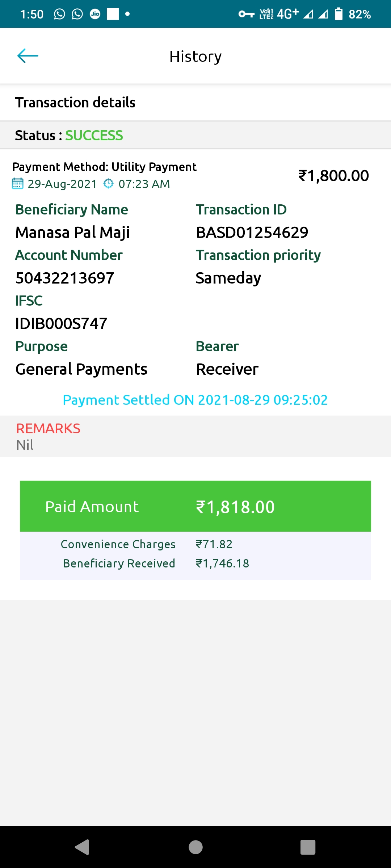Tap the IFSC code IDIB000S747
Image resolution: width=391 pixels, height=868 pixels.
pos(61,324)
